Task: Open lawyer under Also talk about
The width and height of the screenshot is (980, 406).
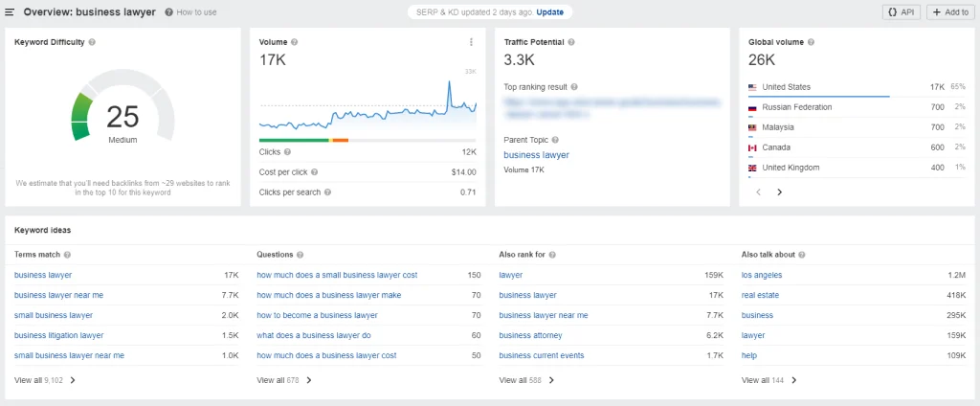Action: (x=753, y=335)
